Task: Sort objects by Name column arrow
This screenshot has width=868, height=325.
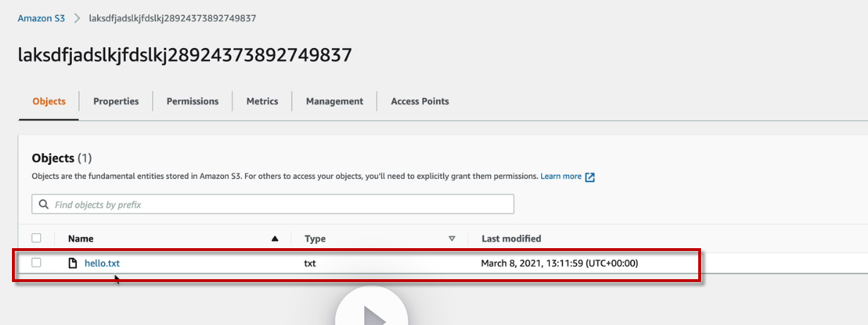Action: tap(275, 239)
